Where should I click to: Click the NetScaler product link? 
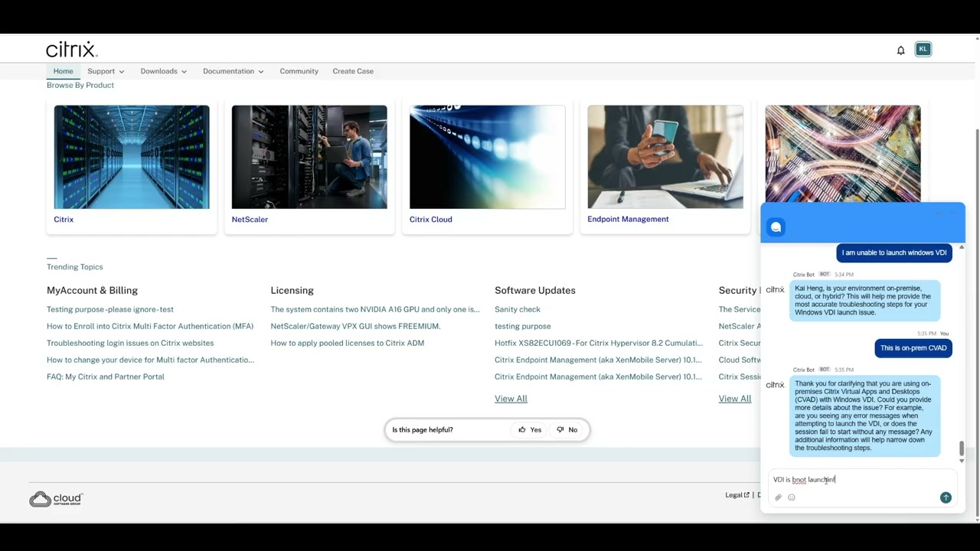(x=250, y=220)
